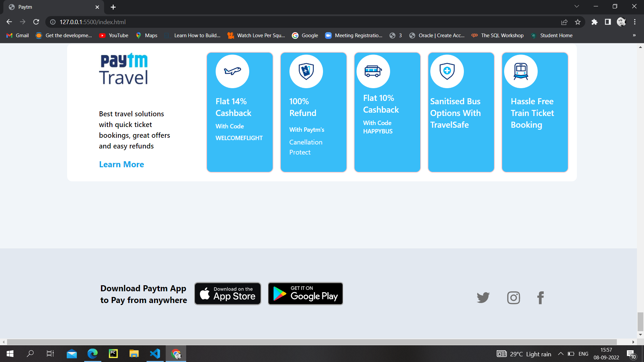Image resolution: width=644 pixels, height=362 pixels.
Task: Reload the page
Action: [x=36, y=22]
